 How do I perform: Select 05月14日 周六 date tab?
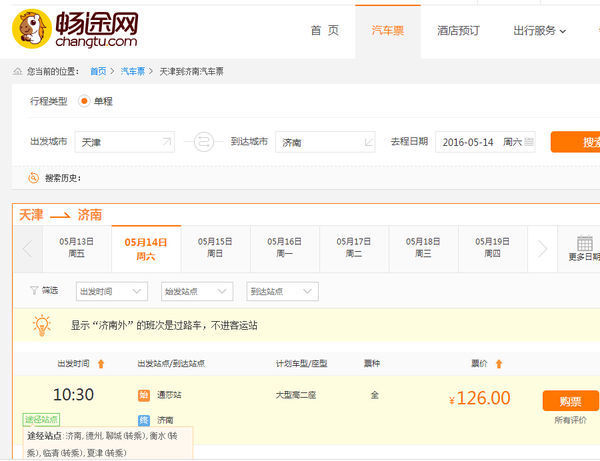146,249
